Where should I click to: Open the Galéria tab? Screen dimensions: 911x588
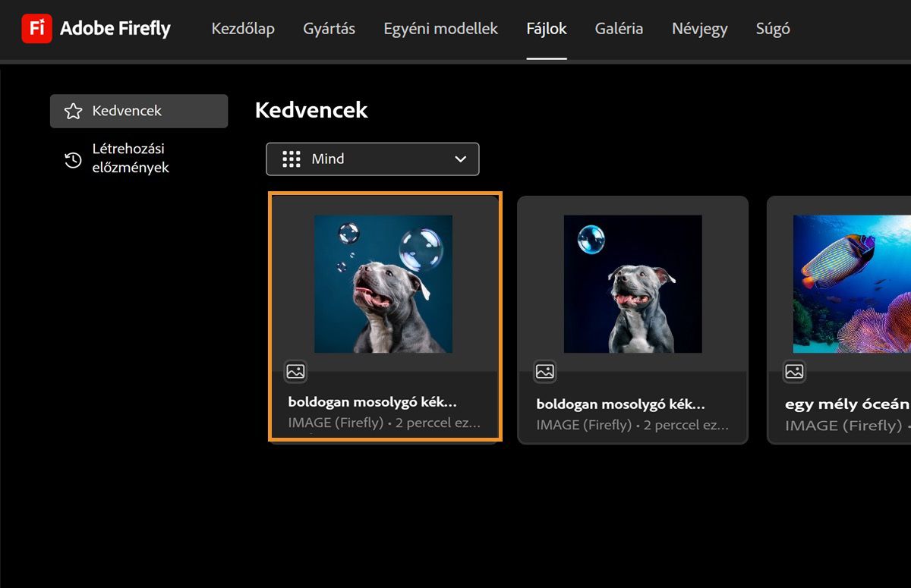(619, 29)
